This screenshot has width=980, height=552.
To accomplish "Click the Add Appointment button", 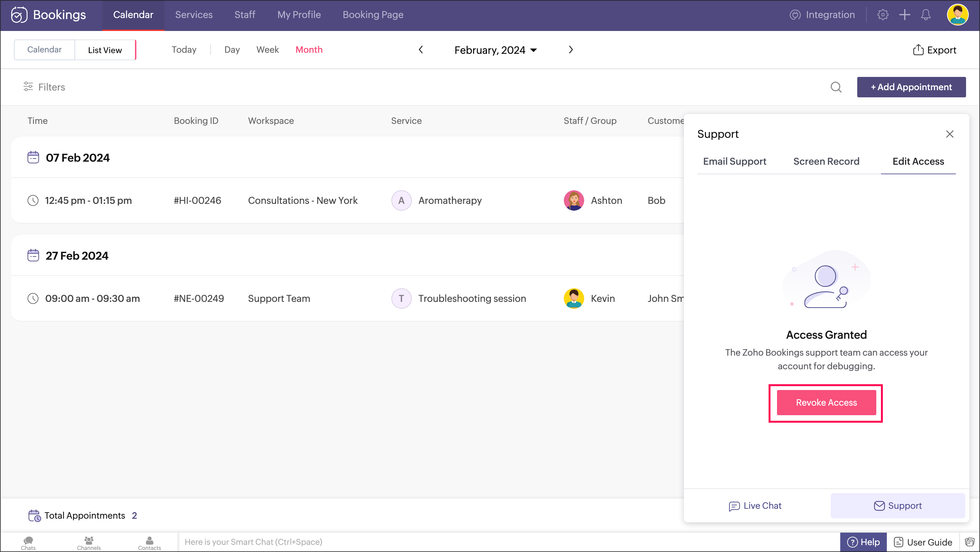I will point(911,87).
